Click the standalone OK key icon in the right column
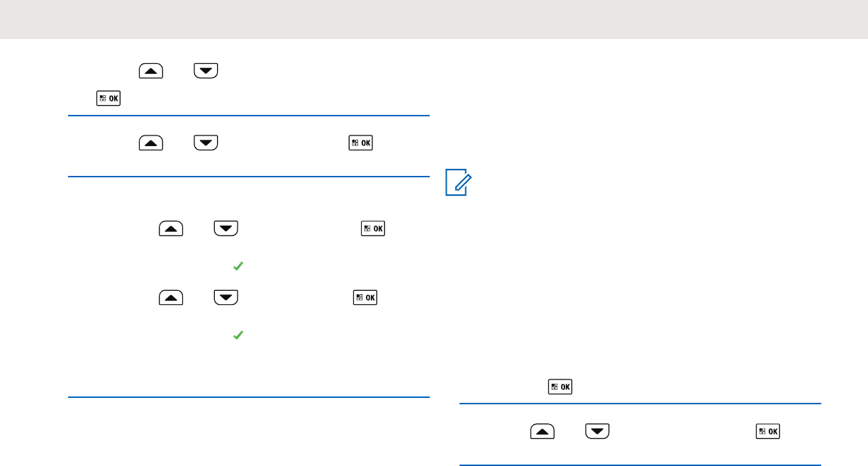This screenshot has width=868, height=466. [x=560, y=387]
